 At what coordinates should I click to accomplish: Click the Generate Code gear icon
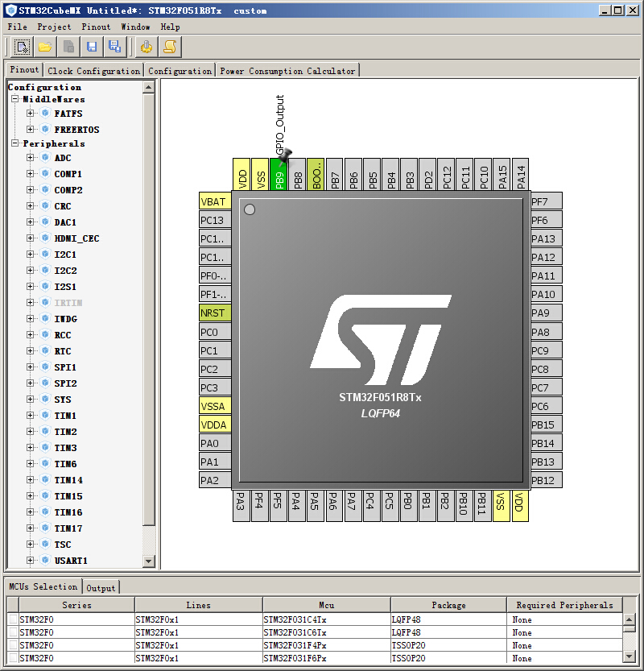pos(147,47)
